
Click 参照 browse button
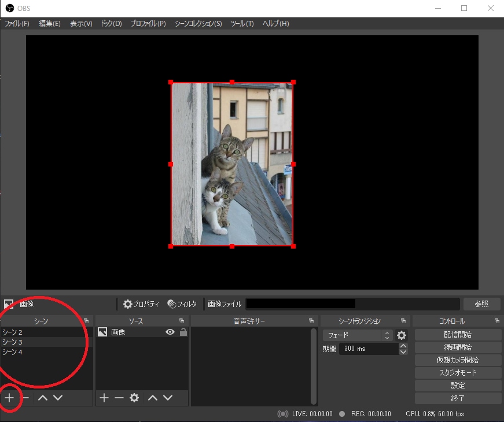(481, 304)
